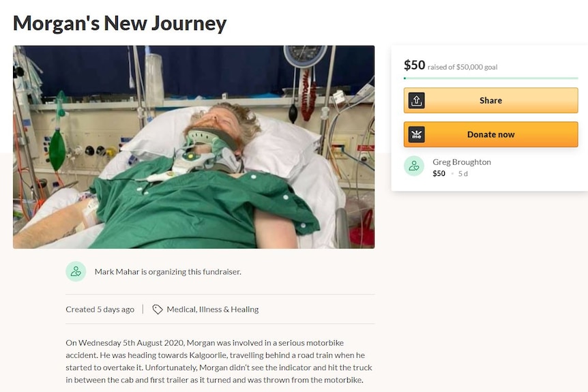
Task: Click the Donate now button
Action: point(490,134)
